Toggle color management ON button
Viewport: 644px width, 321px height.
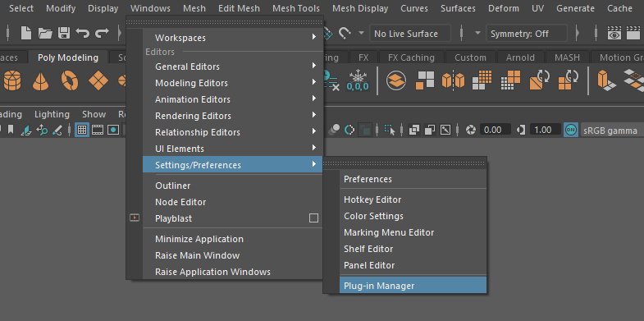570,131
